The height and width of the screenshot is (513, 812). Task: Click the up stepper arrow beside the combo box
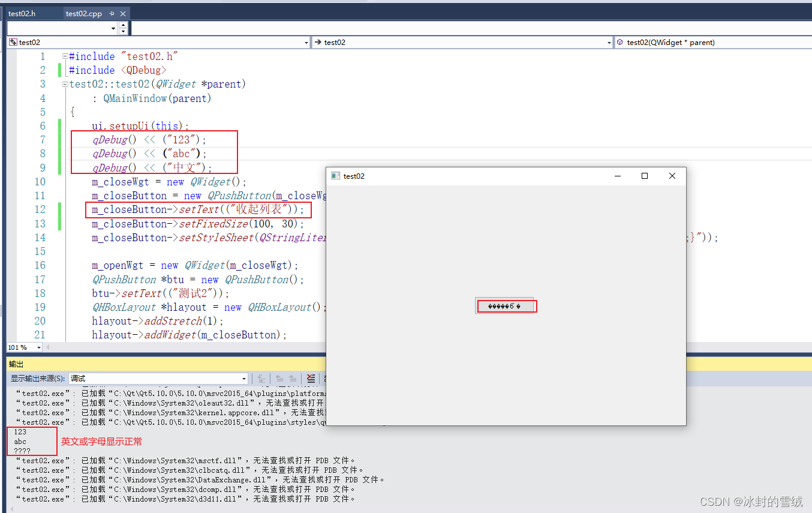point(123,25)
